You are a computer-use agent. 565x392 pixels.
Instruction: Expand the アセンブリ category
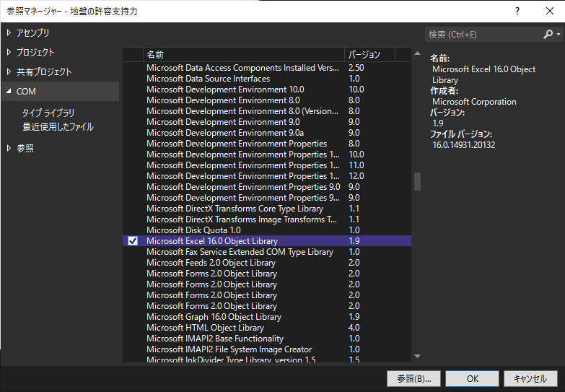point(9,32)
